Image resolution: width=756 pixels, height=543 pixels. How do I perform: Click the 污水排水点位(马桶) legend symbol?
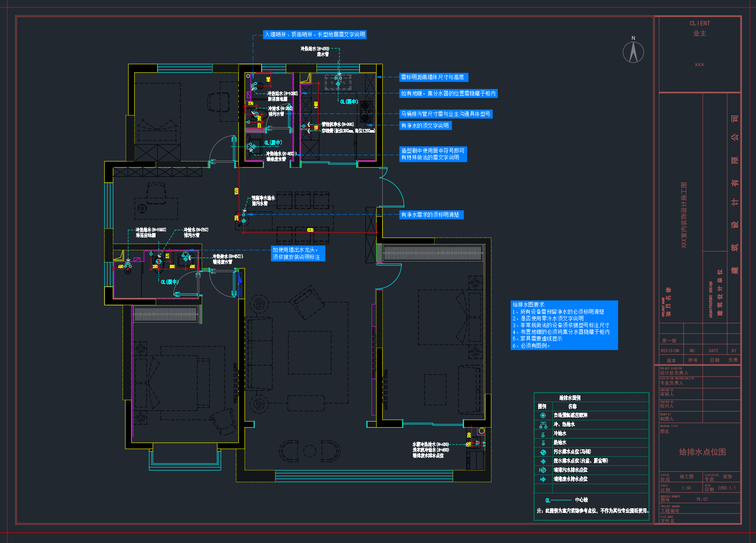[x=543, y=452]
